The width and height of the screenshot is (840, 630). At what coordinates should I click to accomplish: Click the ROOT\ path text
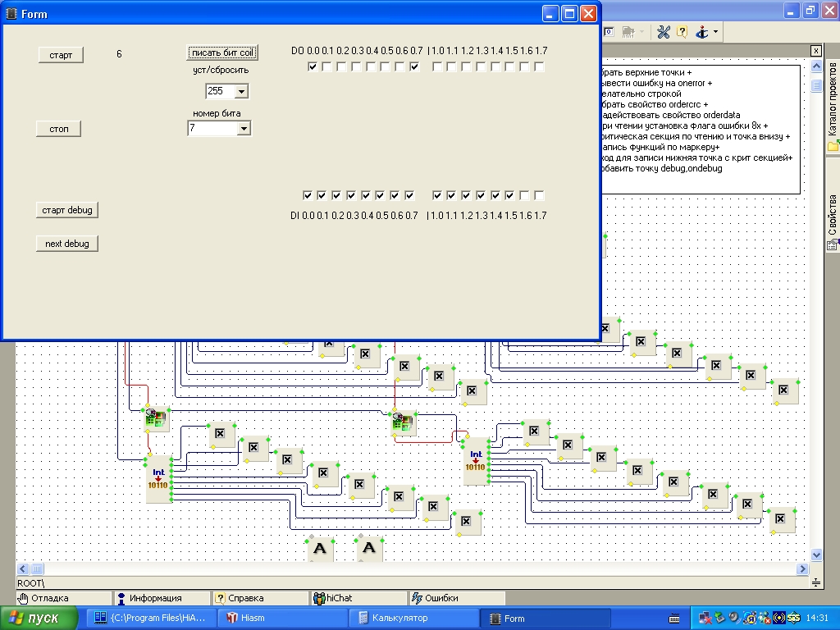[30, 583]
